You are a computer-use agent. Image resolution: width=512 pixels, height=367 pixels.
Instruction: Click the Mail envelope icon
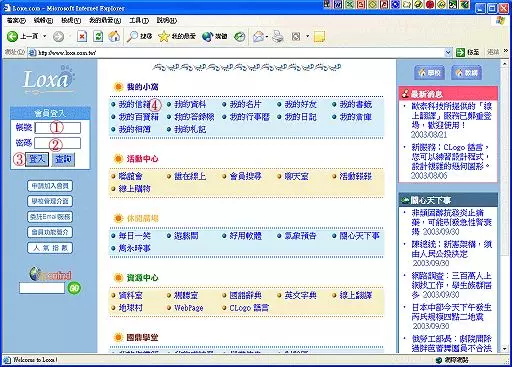coord(258,36)
